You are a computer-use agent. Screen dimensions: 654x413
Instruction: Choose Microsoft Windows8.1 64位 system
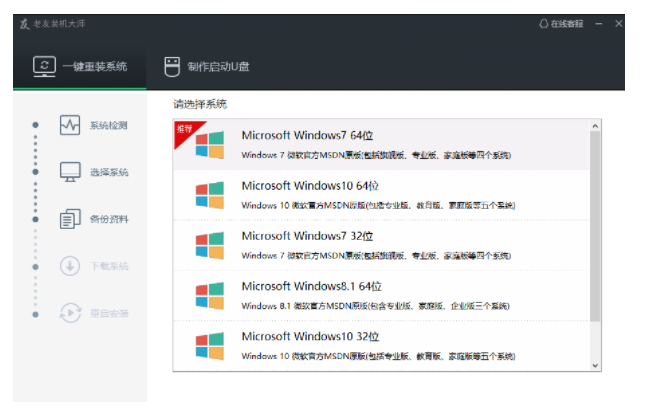[x=381, y=295]
